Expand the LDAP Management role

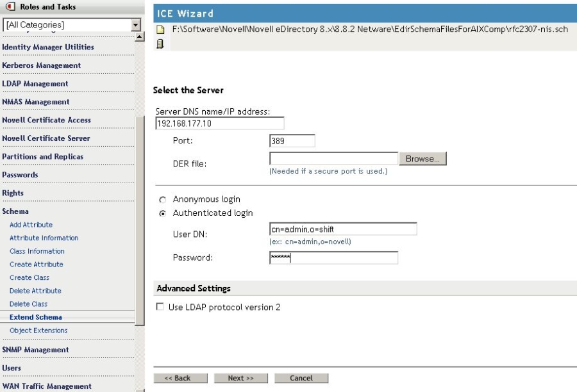click(x=35, y=84)
